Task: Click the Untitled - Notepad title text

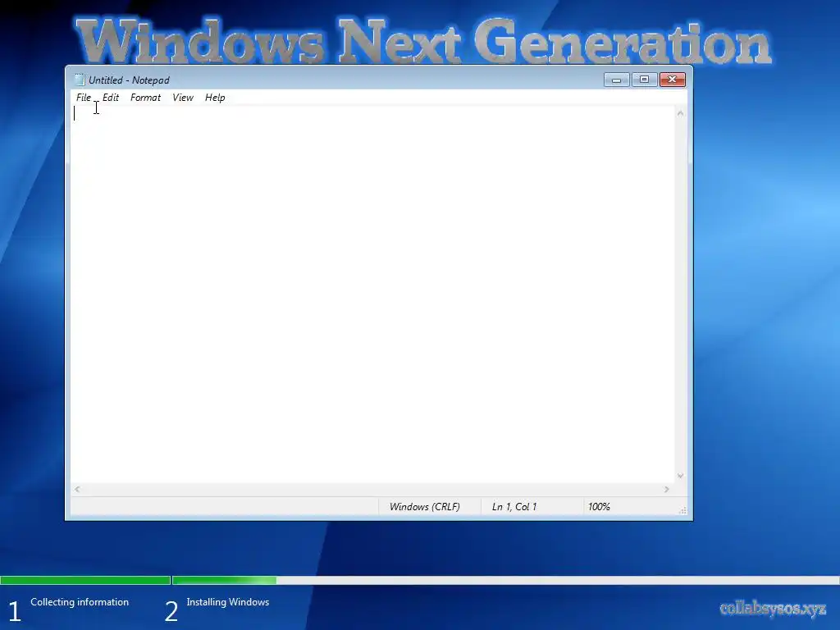Action: [x=129, y=80]
